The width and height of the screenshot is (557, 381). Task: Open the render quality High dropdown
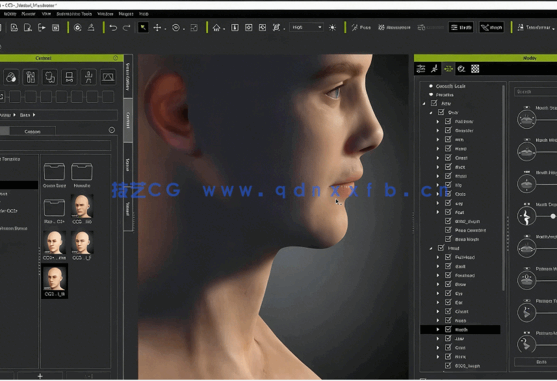[306, 27]
